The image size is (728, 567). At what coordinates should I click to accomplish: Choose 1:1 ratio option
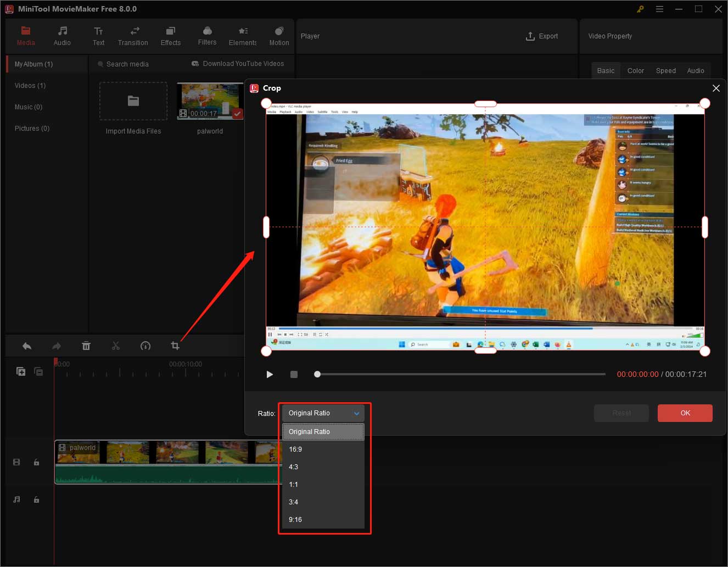click(x=323, y=485)
